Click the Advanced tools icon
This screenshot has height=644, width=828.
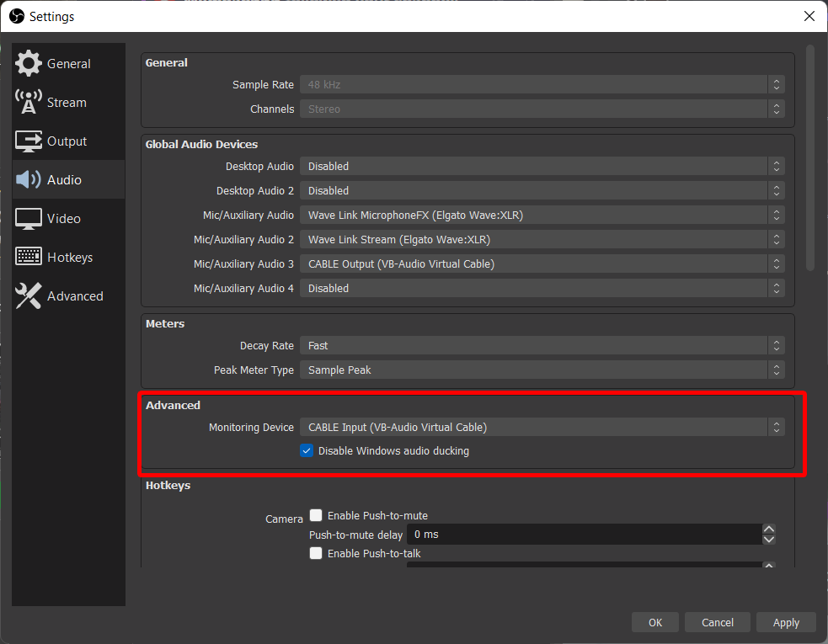[x=28, y=295]
